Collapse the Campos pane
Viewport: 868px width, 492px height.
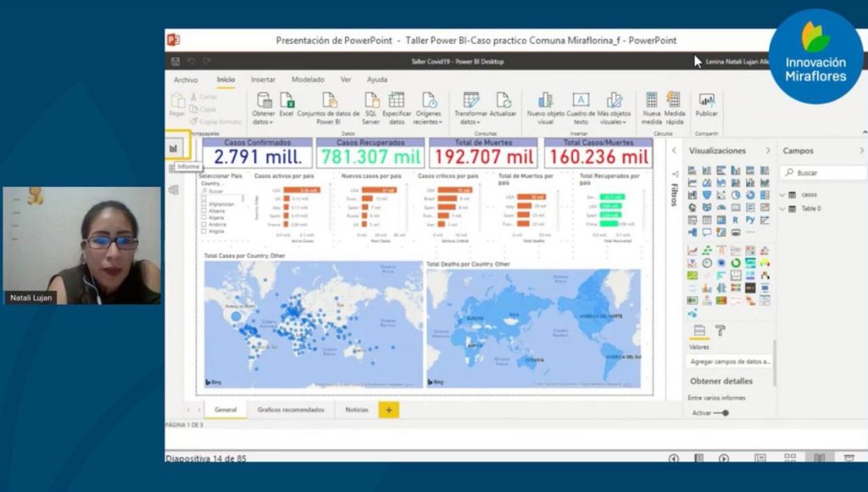(861, 151)
